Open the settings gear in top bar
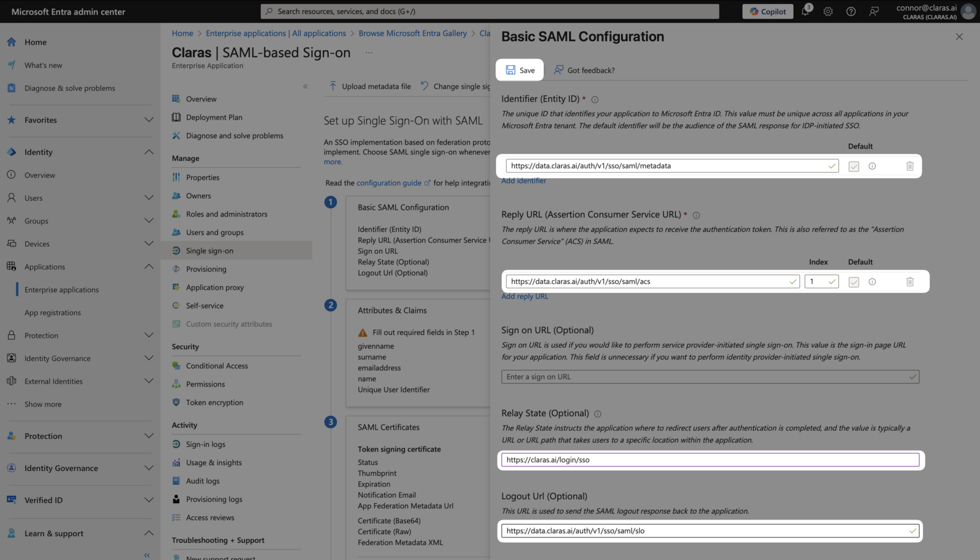The width and height of the screenshot is (980, 560). tap(828, 12)
